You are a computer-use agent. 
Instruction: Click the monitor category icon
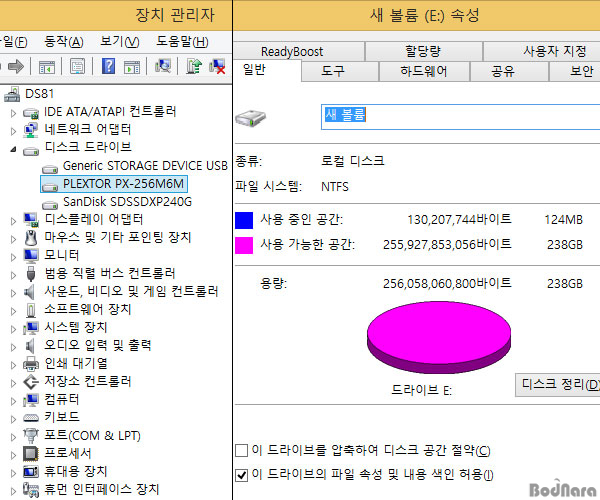[31, 256]
